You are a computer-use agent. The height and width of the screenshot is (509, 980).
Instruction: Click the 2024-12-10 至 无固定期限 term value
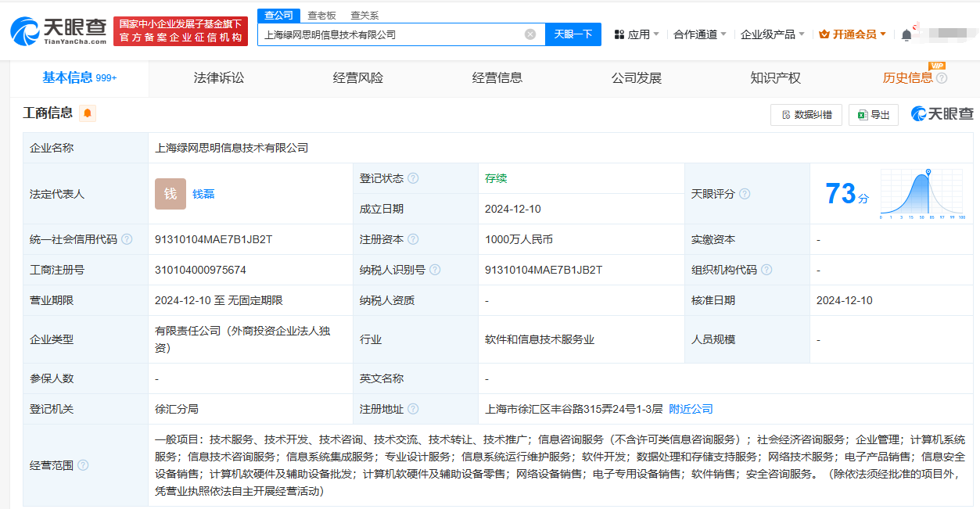pos(219,300)
